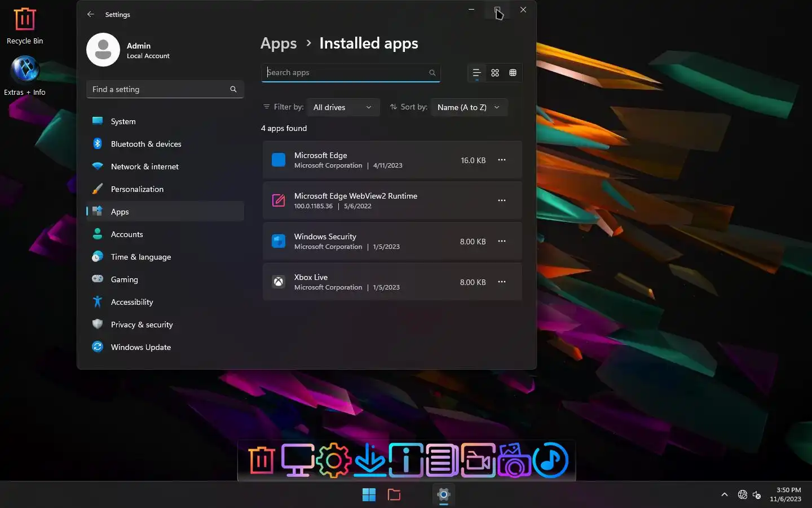Click the 4 apps found text
812x508 pixels.
click(x=284, y=128)
